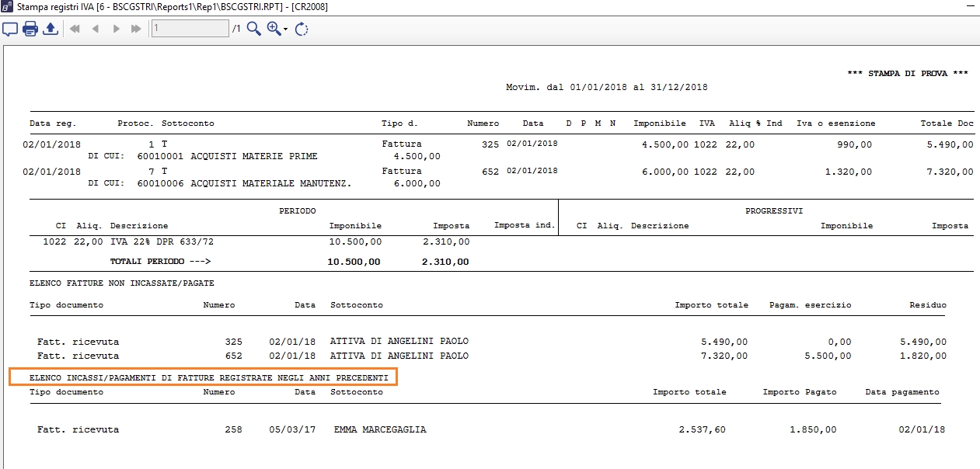The width and height of the screenshot is (980, 469).
Task: Refresh the report data
Action: pos(302,30)
